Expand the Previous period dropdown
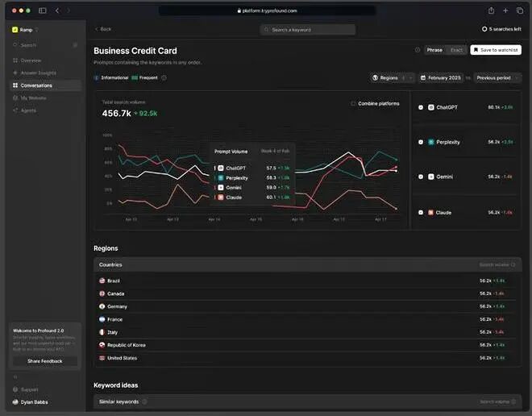The width and height of the screenshot is (532, 416). (x=497, y=77)
